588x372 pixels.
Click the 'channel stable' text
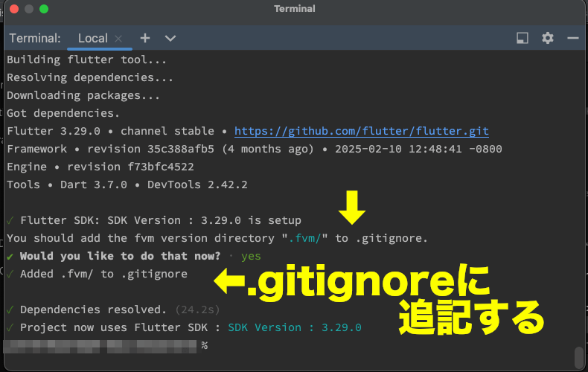click(x=167, y=131)
